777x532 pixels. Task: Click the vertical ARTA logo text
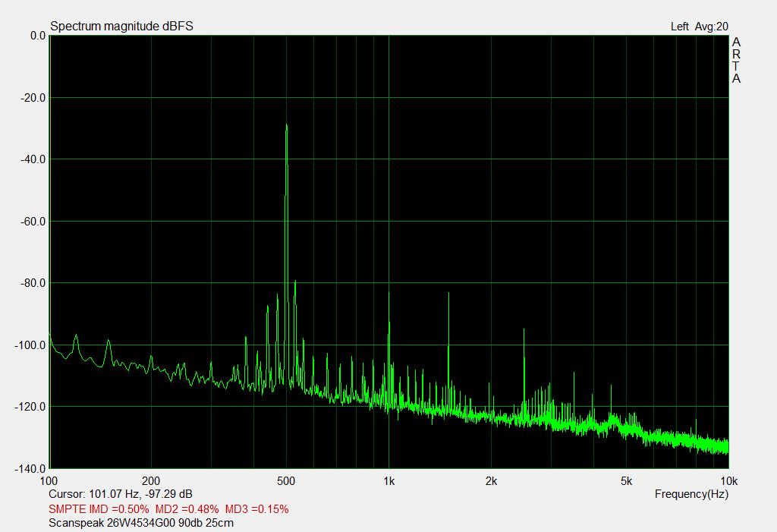pyautogui.click(x=736, y=61)
